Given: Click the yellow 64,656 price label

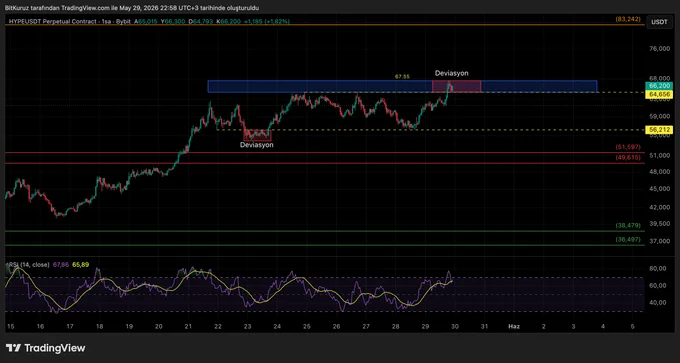Looking at the screenshot, I should click(x=659, y=94).
